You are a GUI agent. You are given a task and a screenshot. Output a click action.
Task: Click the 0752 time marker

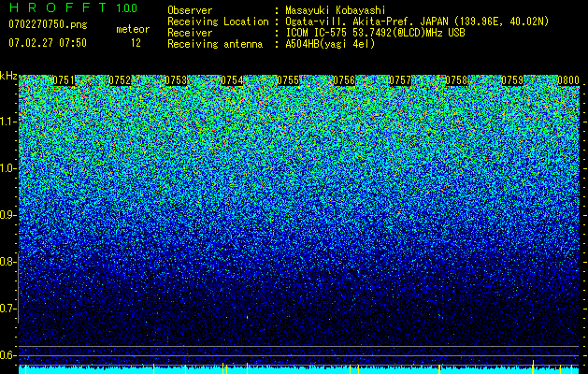(120, 80)
